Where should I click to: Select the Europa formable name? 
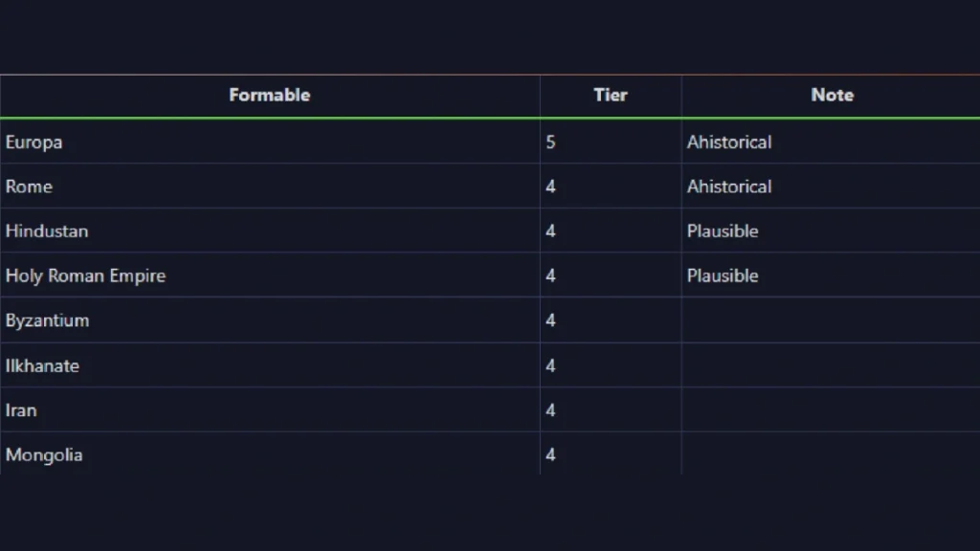34,142
